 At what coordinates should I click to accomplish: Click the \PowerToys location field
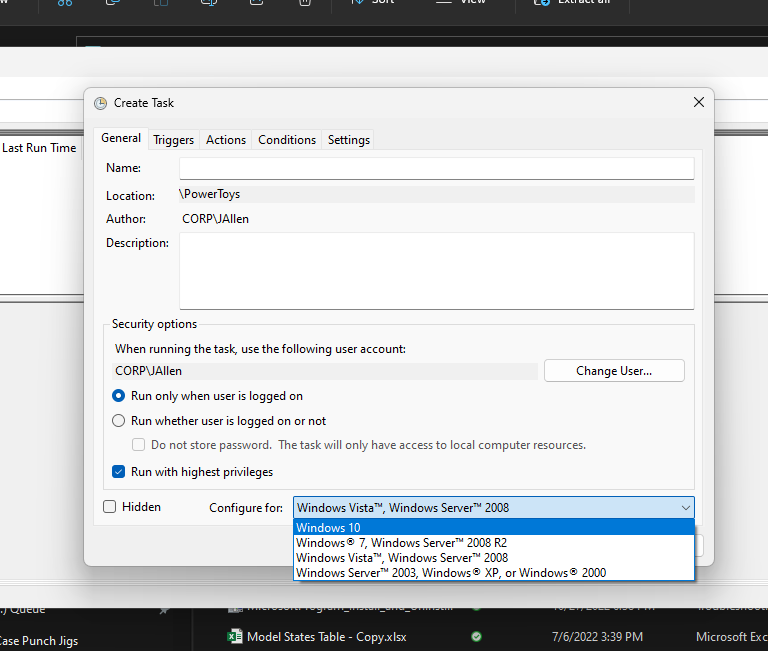436,194
